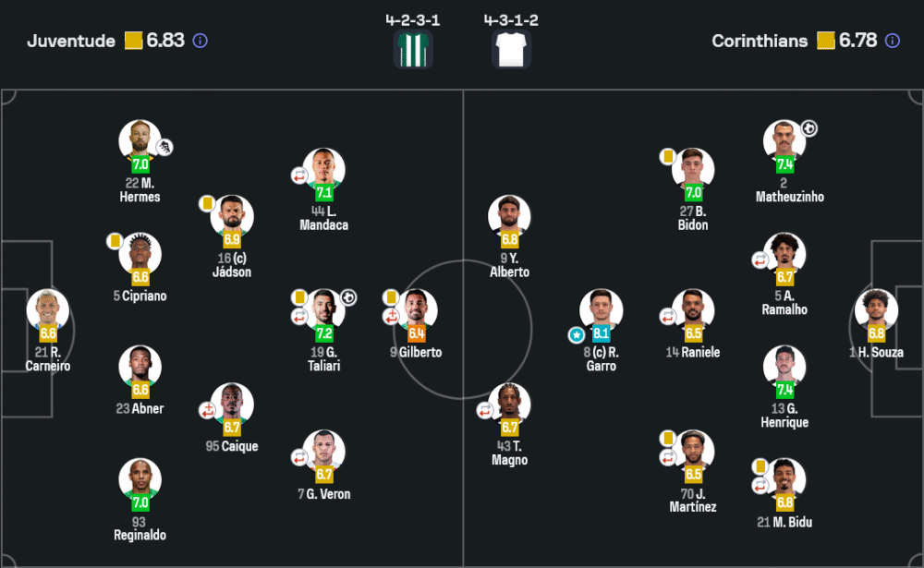Click the assist icon on M. Hermes
The width and height of the screenshot is (924, 568).
pos(167,147)
